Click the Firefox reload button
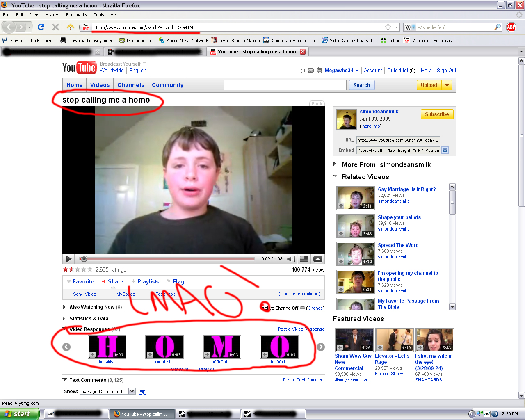The height and width of the screenshot is (420, 525). point(41,27)
